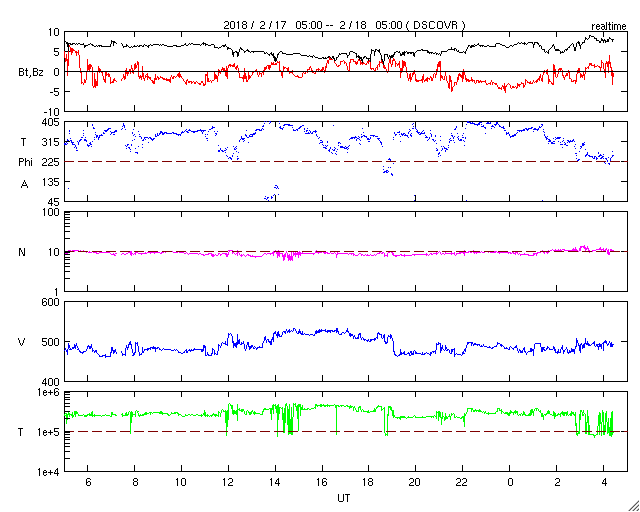This screenshot has height=512, width=640.
Task: Click the '8' hour tick on the UT axis
Action: pyautogui.click(x=135, y=482)
